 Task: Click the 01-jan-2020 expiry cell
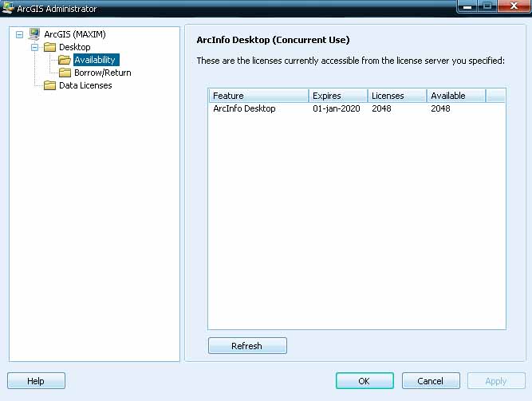coord(337,108)
